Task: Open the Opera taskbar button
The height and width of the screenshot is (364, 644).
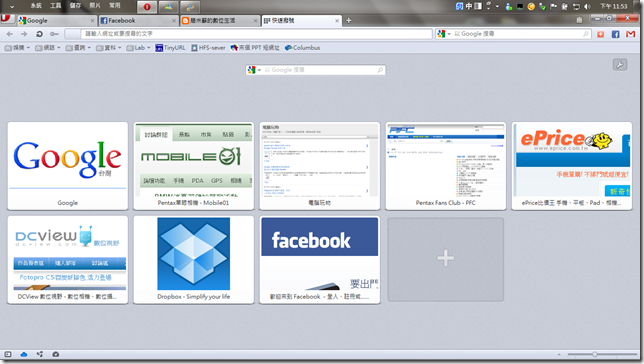Action: coord(147,7)
